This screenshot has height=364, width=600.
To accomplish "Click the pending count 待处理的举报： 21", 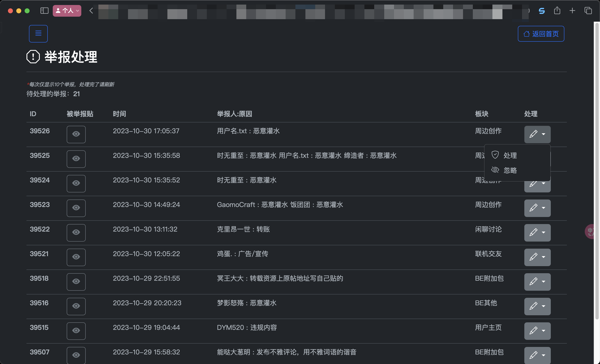I will point(53,94).
